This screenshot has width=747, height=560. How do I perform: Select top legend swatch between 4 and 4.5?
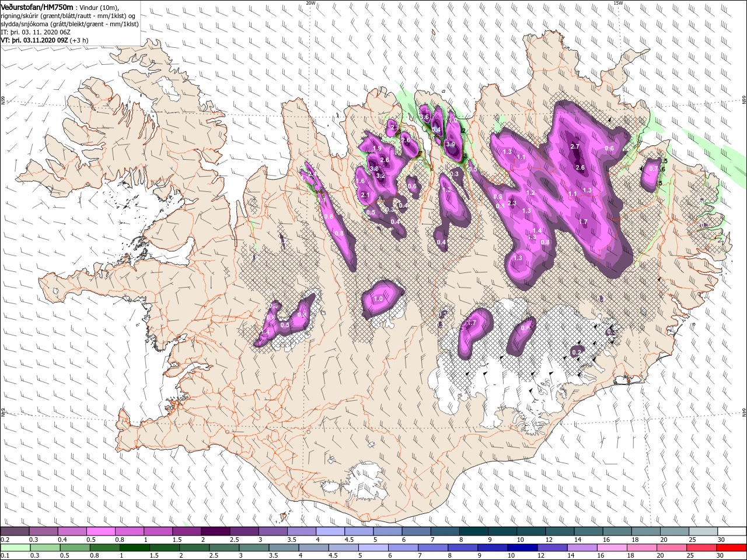point(330,531)
